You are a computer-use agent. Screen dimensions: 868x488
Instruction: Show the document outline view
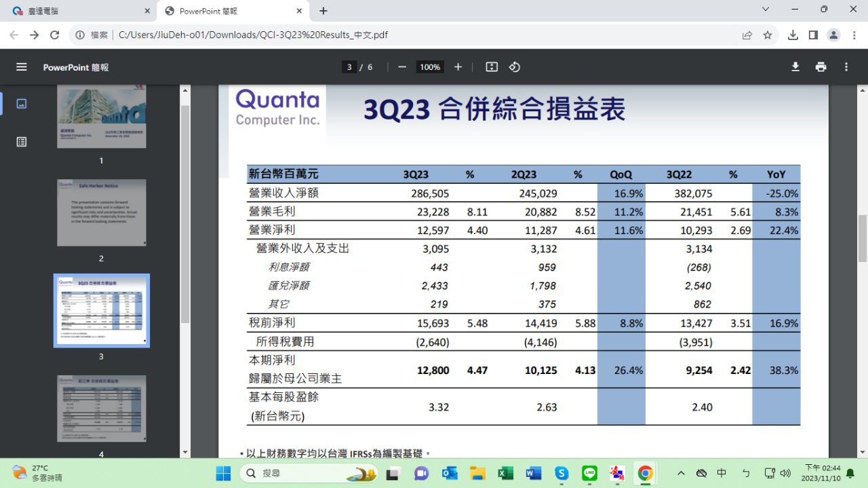pyautogui.click(x=22, y=142)
